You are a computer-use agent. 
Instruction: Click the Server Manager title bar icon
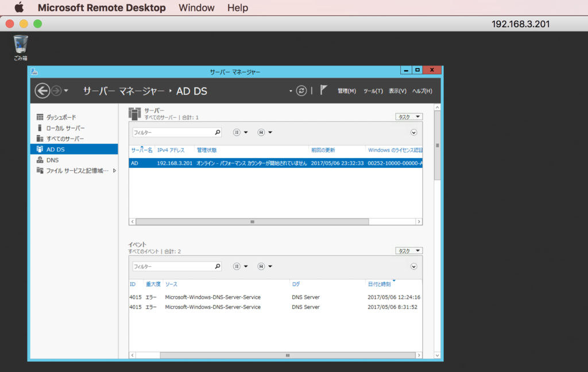click(x=34, y=71)
